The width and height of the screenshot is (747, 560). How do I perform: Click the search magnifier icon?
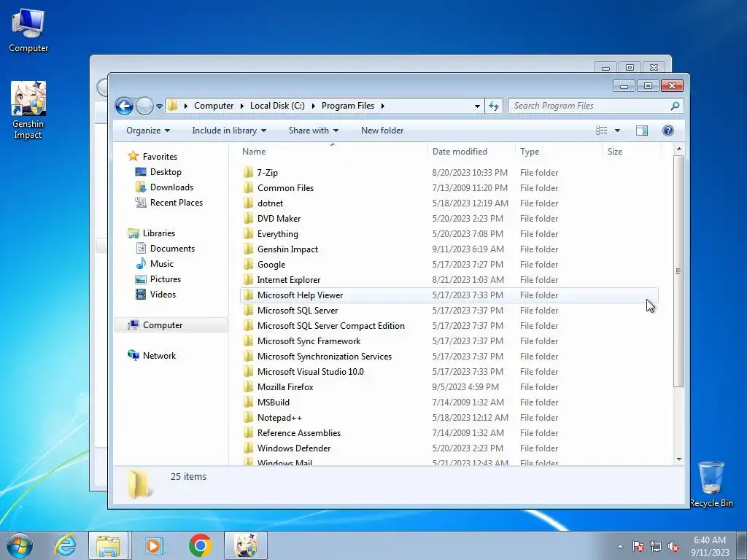click(x=675, y=106)
